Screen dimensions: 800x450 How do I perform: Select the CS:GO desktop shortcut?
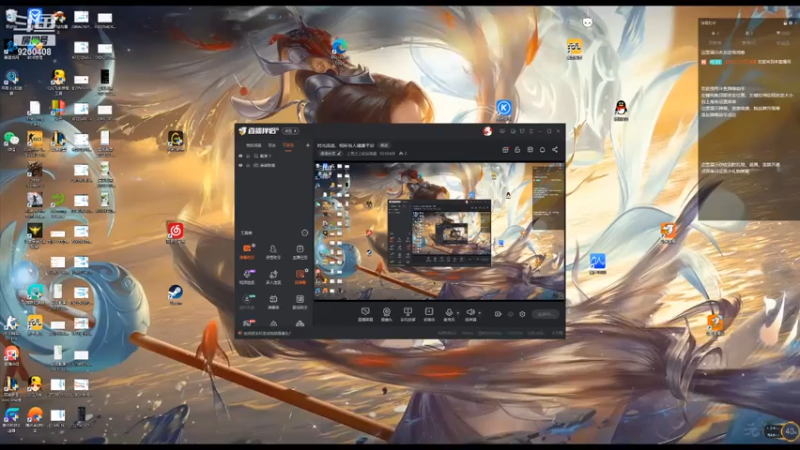[x=35, y=143]
